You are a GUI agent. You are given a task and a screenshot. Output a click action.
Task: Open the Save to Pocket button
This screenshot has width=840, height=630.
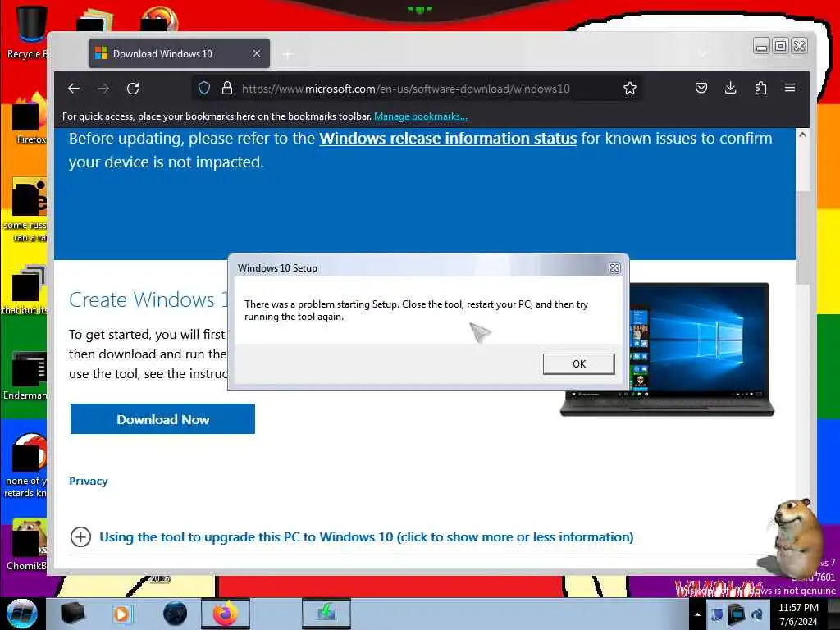pyautogui.click(x=701, y=89)
